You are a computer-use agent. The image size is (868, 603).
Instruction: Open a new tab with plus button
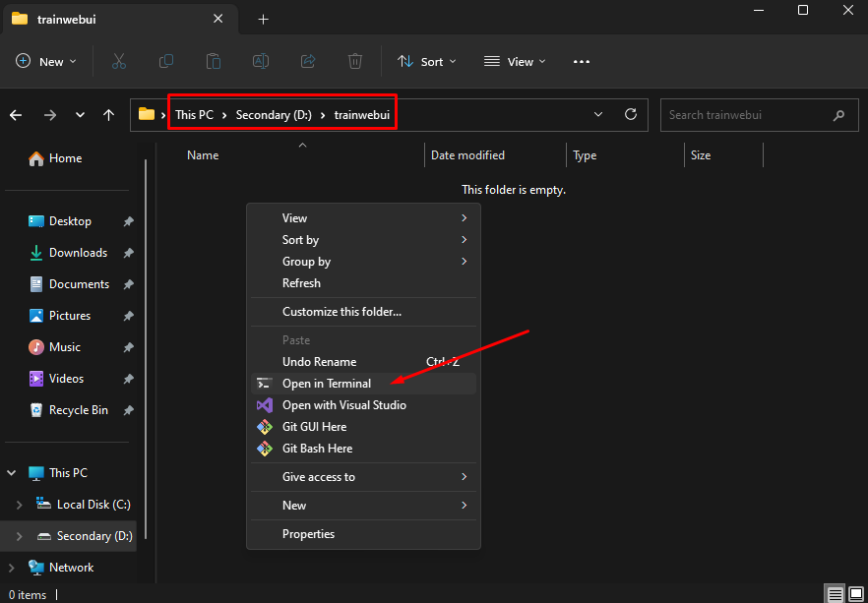[263, 19]
